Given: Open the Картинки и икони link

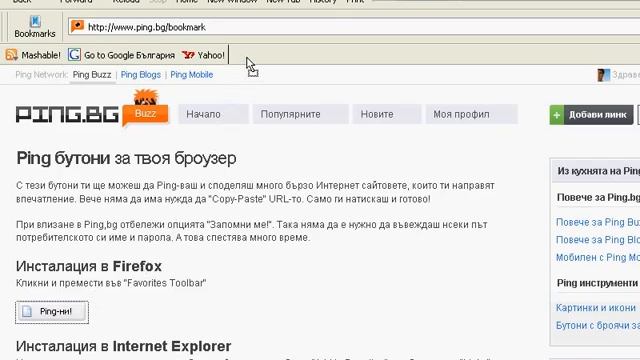Looking at the screenshot, I should [x=596, y=308].
